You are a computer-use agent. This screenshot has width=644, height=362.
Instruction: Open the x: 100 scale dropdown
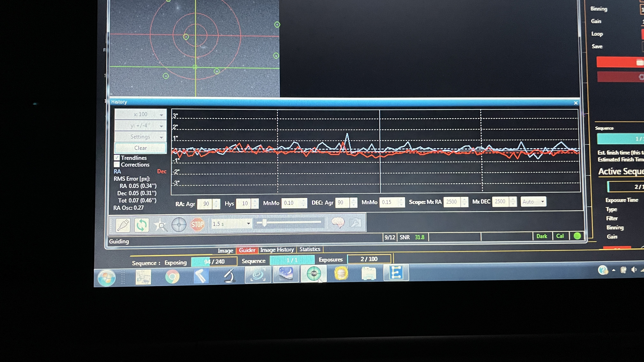point(141,114)
